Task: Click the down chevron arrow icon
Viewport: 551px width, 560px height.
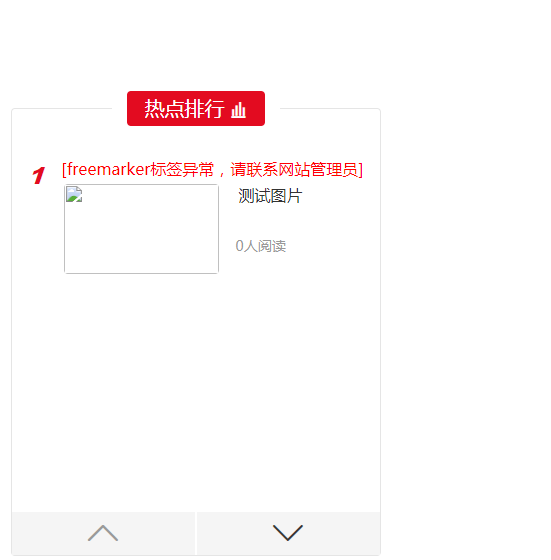Action: 288,533
